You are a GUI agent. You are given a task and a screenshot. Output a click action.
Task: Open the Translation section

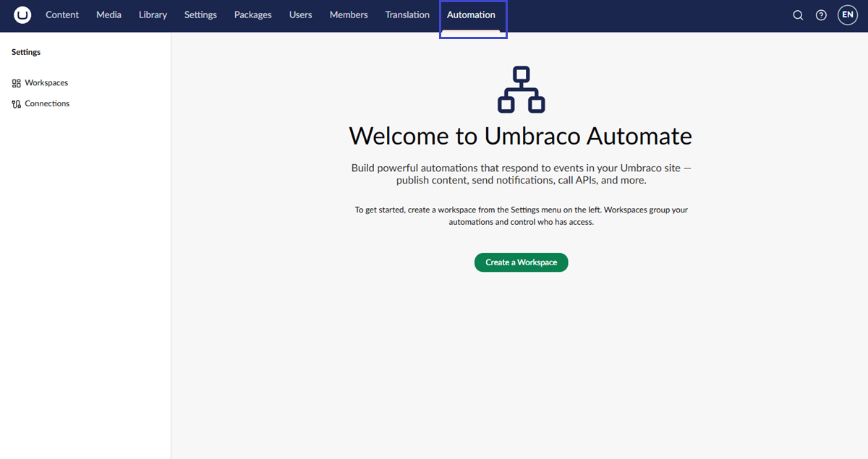click(407, 14)
